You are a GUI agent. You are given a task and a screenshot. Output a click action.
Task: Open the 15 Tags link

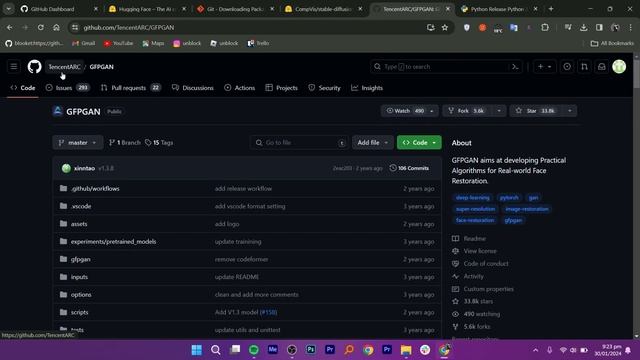coord(159,142)
